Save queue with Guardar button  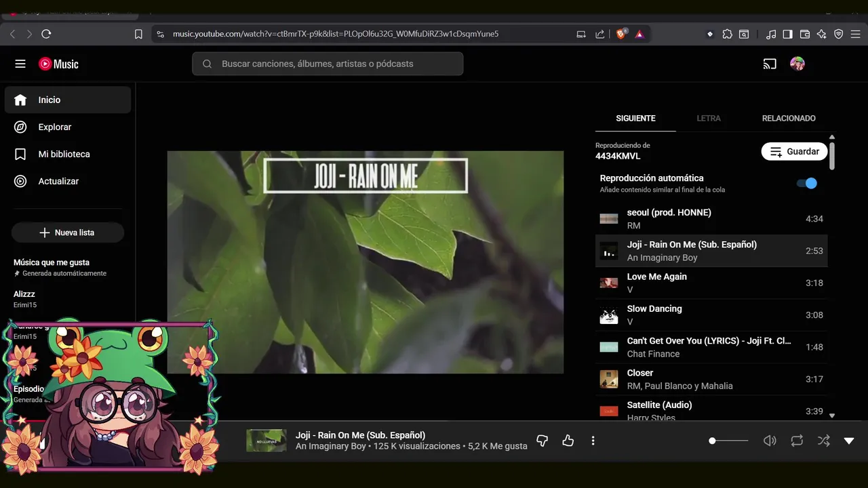tap(794, 151)
